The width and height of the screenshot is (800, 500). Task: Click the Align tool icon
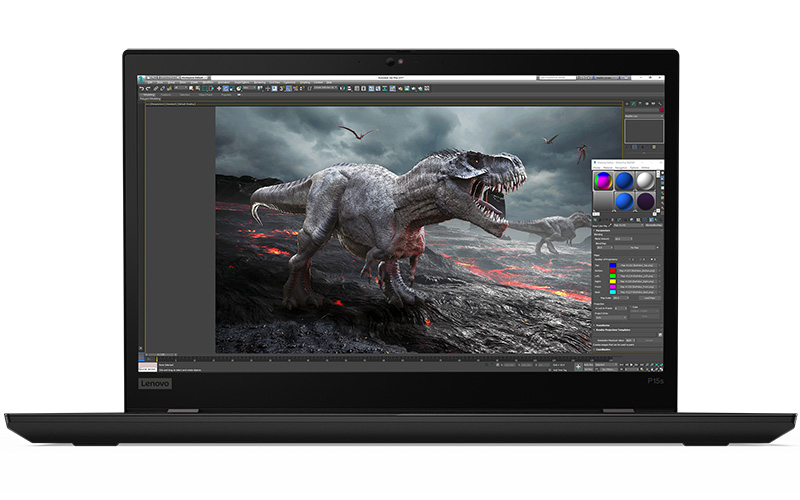pyautogui.click(x=349, y=88)
